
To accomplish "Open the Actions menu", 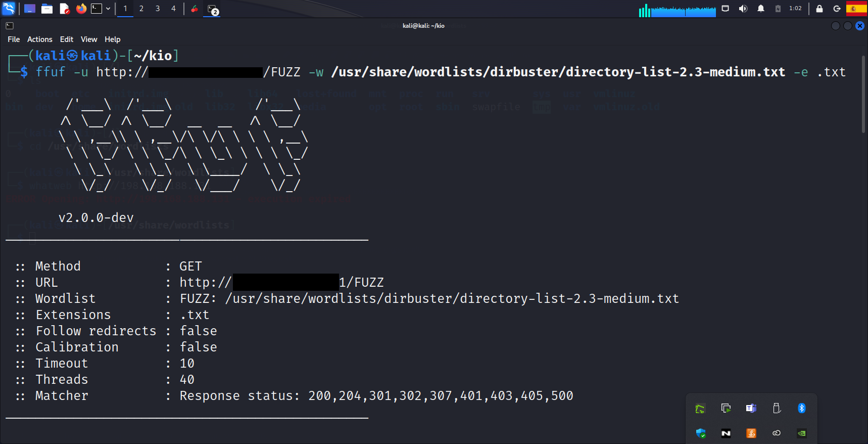I will (39, 39).
